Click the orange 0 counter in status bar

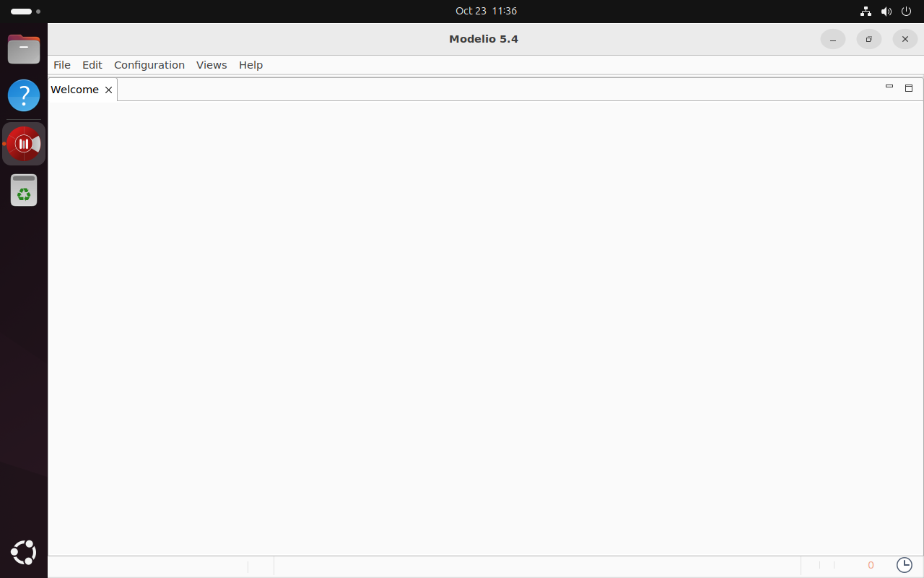[871, 566]
